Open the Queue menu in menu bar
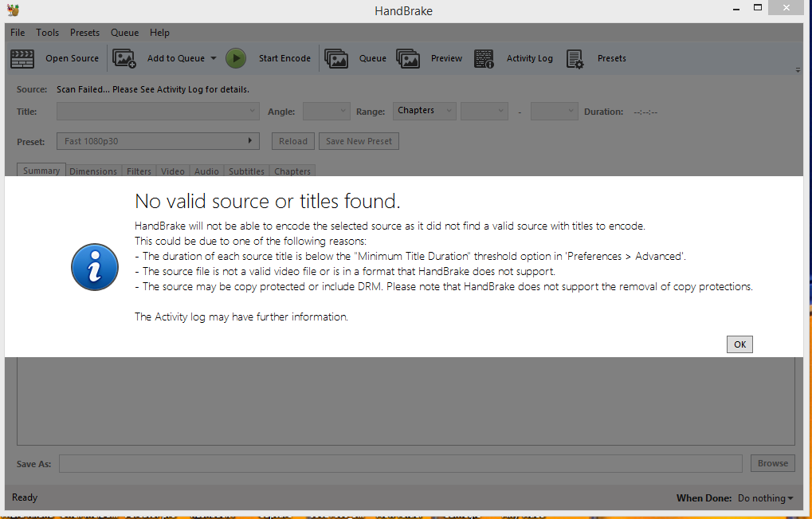This screenshot has width=812, height=519. (x=125, y=32)
